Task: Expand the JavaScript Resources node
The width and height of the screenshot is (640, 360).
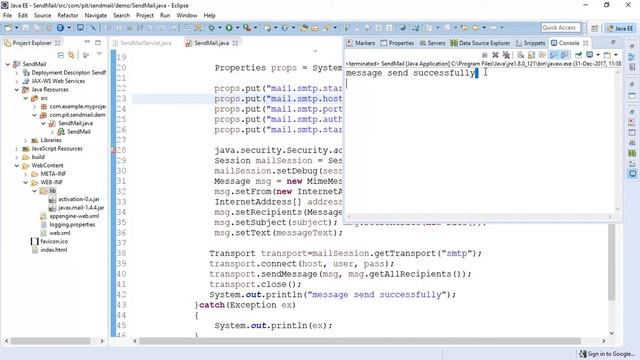Action: [x=17, y=149]
